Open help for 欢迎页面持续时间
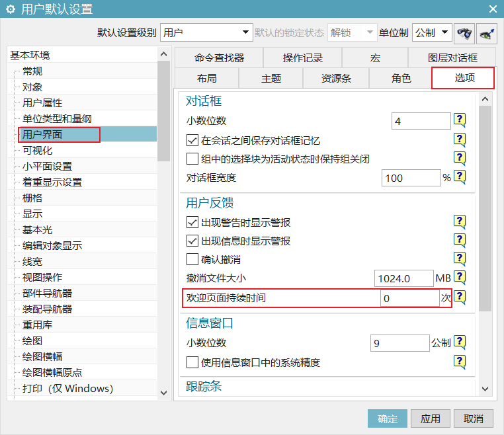Viewport: 504px width, 435px height. click(460, 297)
